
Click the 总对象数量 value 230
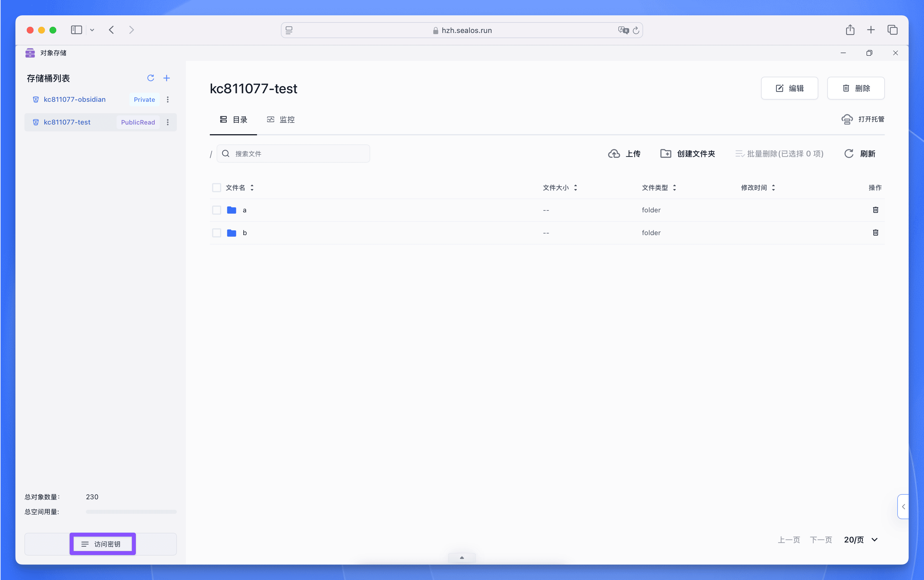[x=92, y=497]
